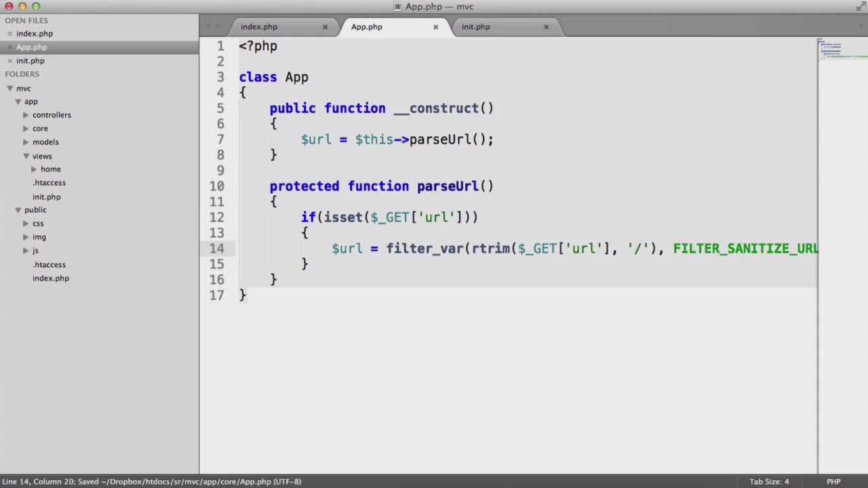Expand the js folder arrow

pos(26,251)
